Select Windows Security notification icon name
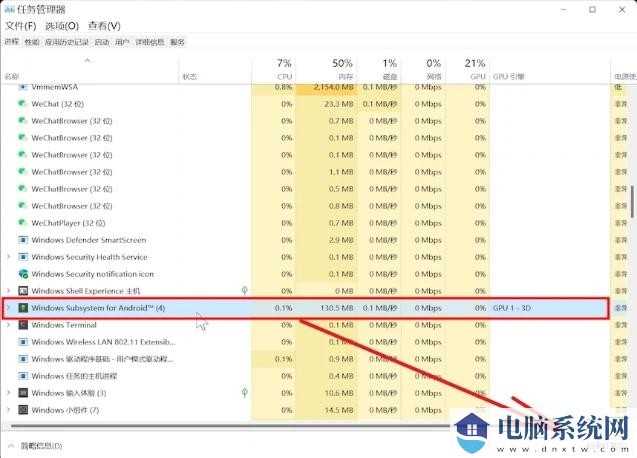The height and width of the screenshot is (458, 637). 93,274
